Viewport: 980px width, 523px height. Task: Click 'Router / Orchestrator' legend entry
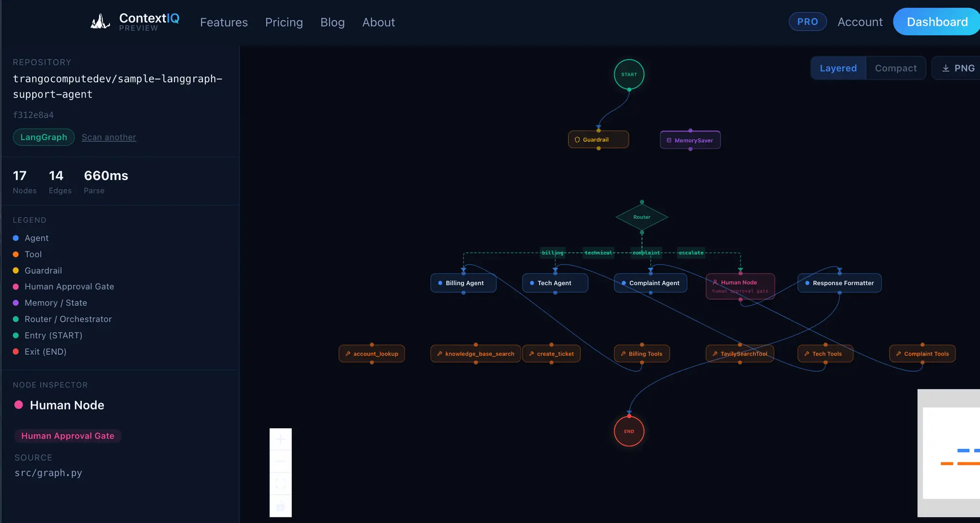tap(62, 319)
